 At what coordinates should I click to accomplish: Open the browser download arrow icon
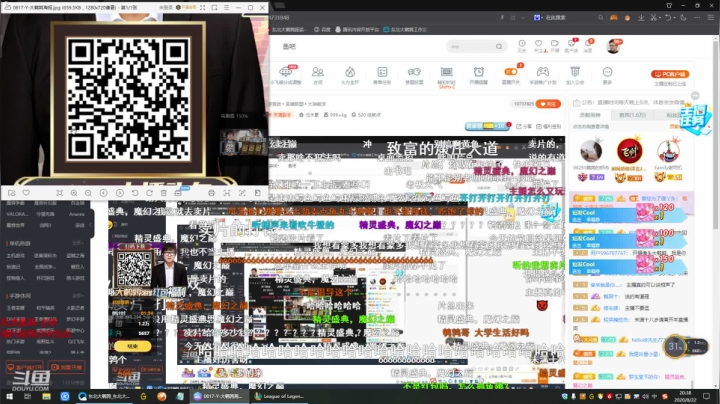[x=641, y=17]
